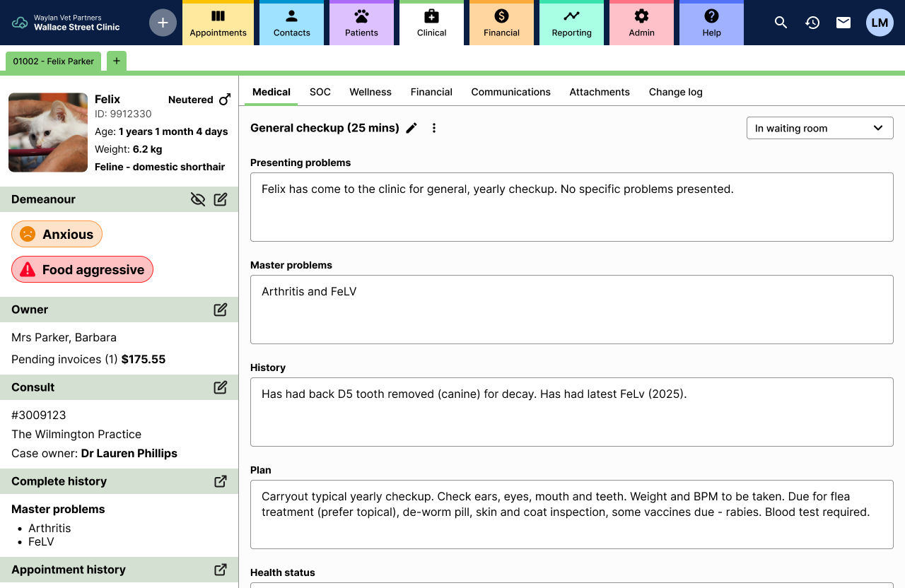The image size is (905, 588).
Task: Click Felix's patient photo thumbnail
Action: point(48,133)
